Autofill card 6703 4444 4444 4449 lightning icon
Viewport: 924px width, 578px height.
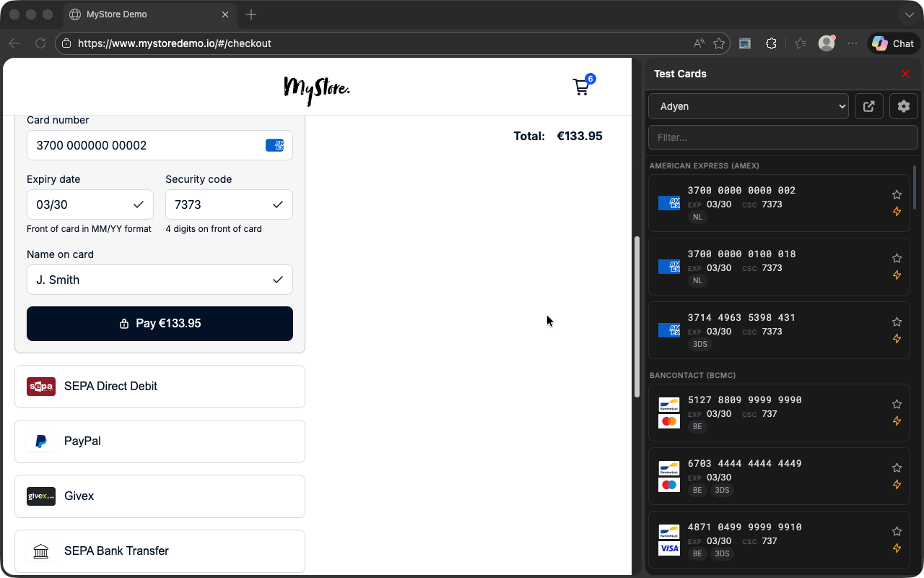pos(897,485)
